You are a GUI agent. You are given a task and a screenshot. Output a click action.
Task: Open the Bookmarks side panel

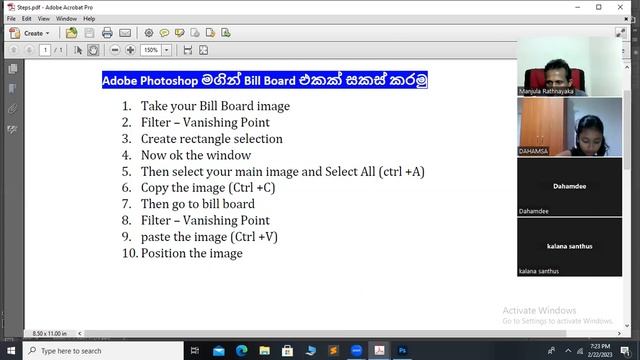coord(13,89)
